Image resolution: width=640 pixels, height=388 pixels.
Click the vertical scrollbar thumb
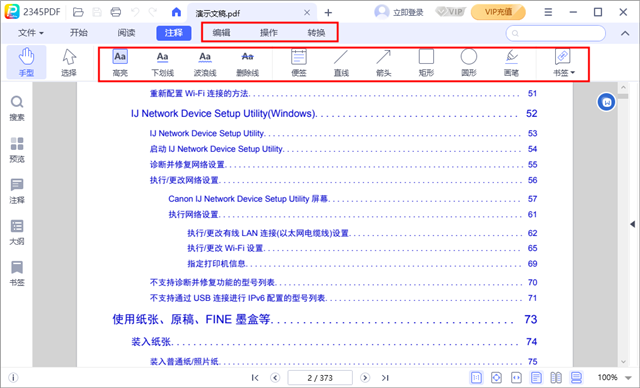[623, 96]
